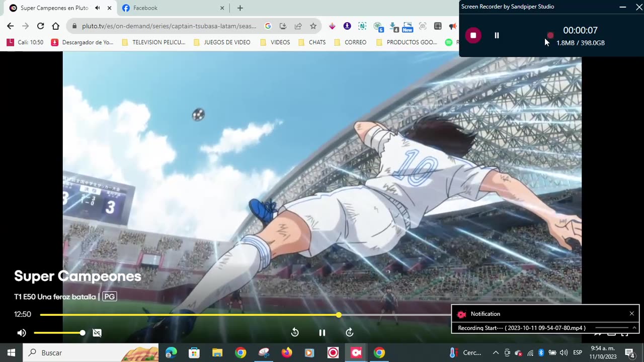
Task: Open Windows notification center
Action: click(x=629, y=353)
